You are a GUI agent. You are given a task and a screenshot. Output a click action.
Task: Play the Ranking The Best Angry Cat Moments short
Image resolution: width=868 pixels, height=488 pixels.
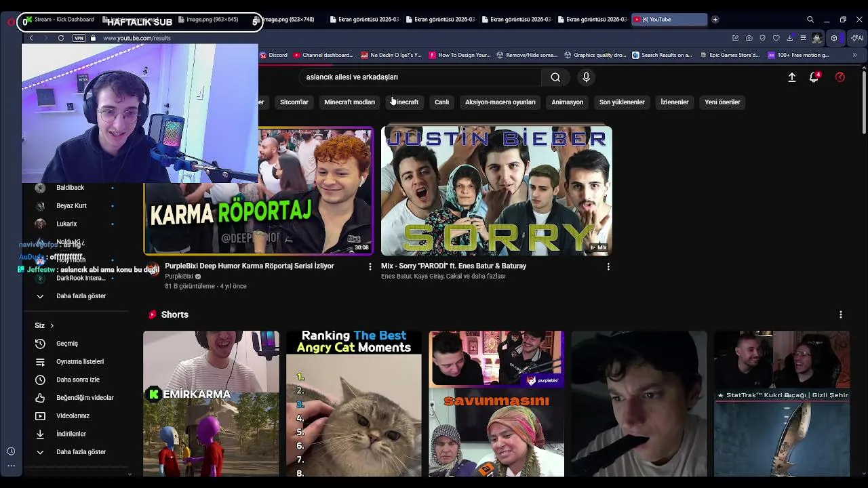point(353,404)
